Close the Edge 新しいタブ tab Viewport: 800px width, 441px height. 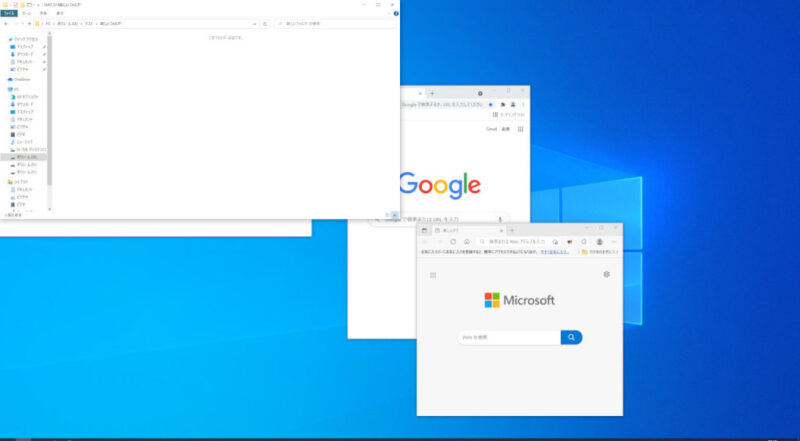click(501, 231)
